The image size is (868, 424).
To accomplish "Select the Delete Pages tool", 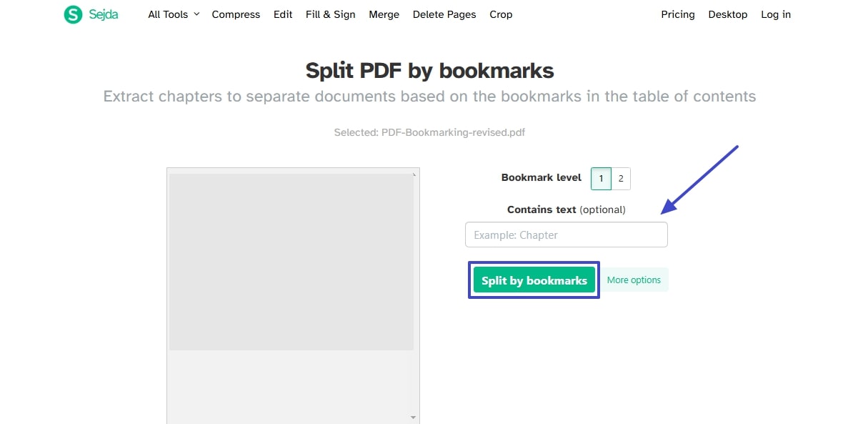I will click(x=444, y=14).
